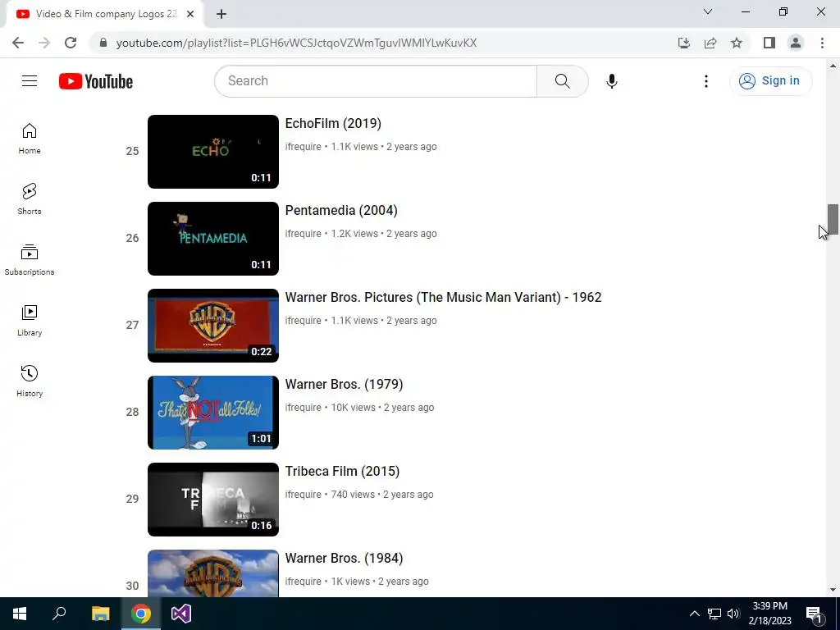Open the notification center
840x630 pixels.
[x=814, y=614]
